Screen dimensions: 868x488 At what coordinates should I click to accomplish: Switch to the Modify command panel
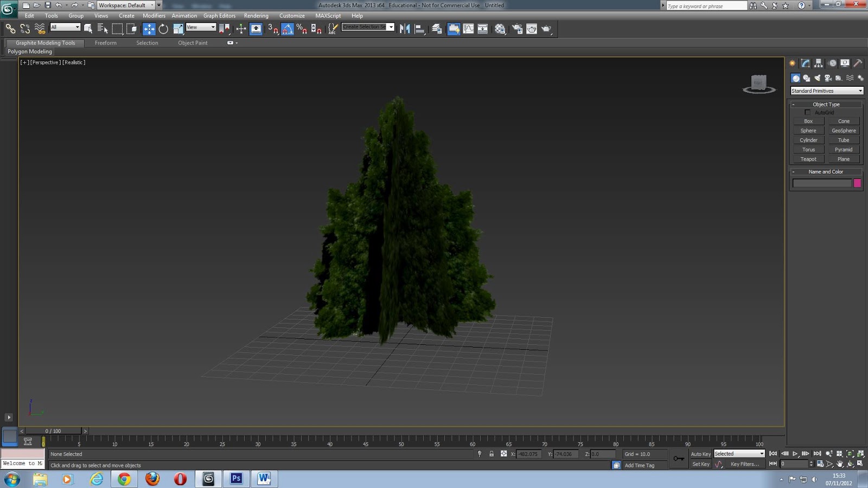click(806, 63)
